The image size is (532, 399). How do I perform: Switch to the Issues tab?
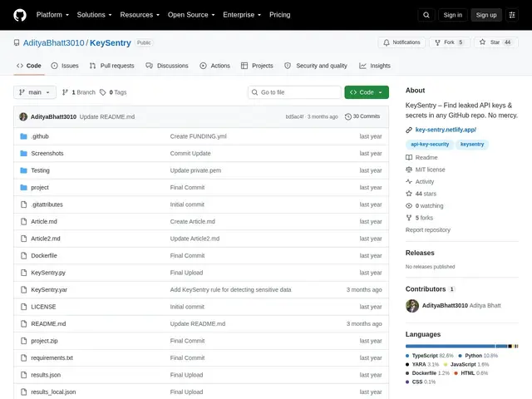pos(65,66)
